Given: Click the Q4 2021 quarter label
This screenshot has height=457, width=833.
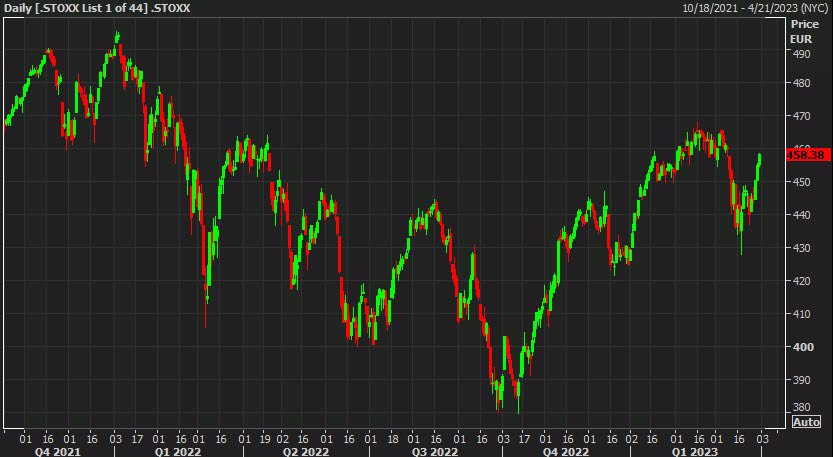Looking at the screenshot, I should click(57, 452).
